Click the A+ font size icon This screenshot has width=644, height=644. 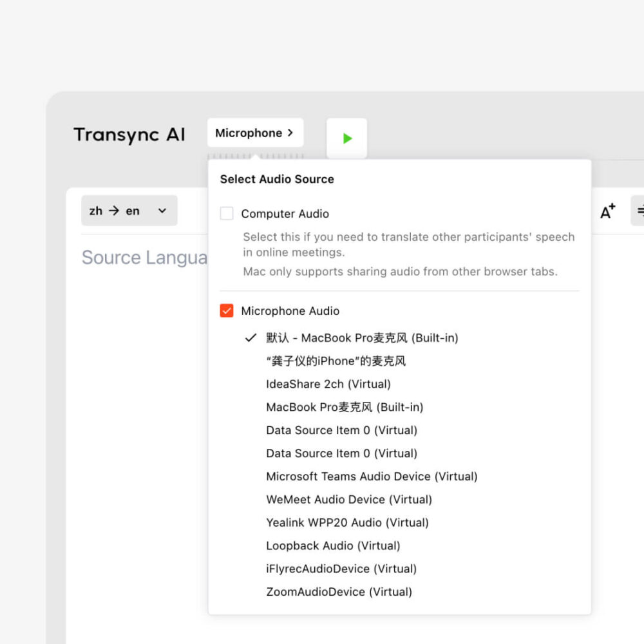(606, 211)
